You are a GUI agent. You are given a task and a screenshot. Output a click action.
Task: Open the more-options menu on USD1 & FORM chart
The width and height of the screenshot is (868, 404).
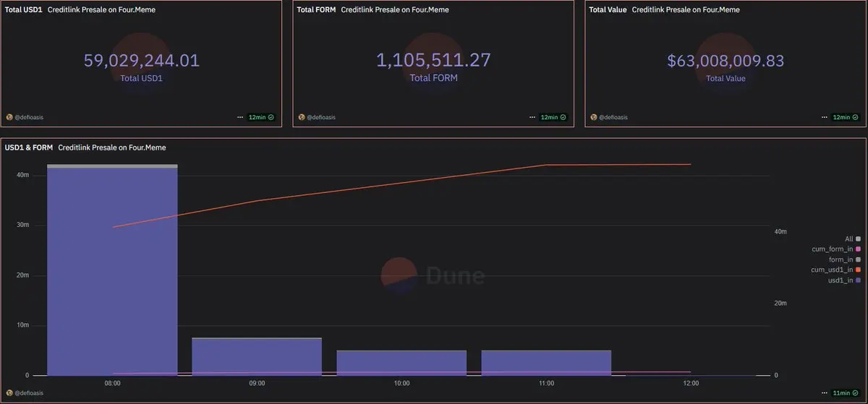tap(824, 393)
